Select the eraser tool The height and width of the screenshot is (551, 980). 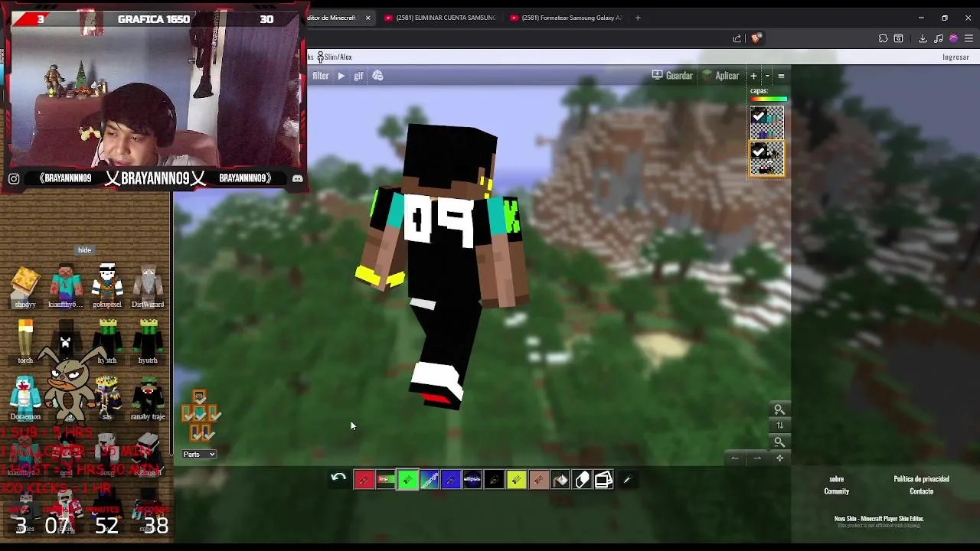click(582, 480)
